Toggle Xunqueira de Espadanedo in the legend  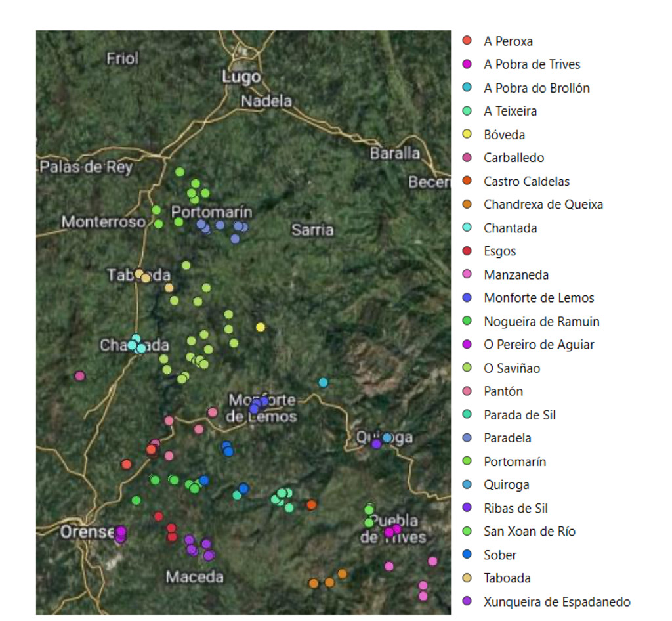556,602
